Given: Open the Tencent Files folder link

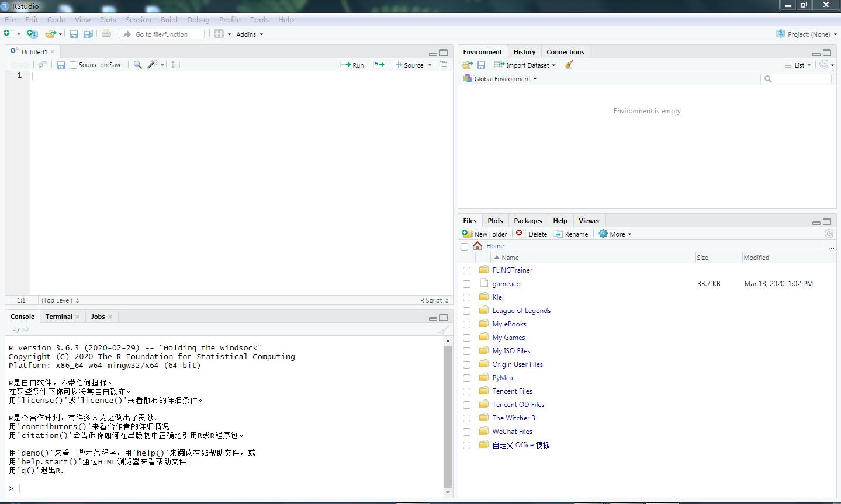Looking at the screenshot, I should (512, 391).
